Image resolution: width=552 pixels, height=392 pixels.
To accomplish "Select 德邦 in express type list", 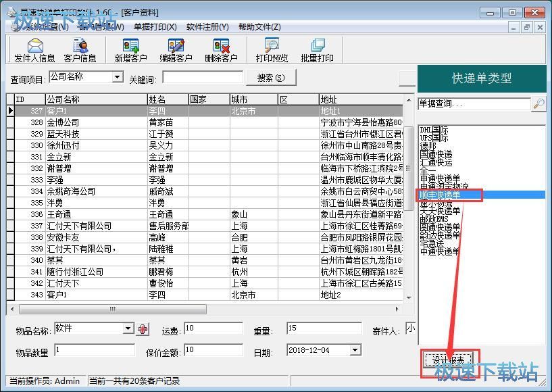I will click(428, 146).
